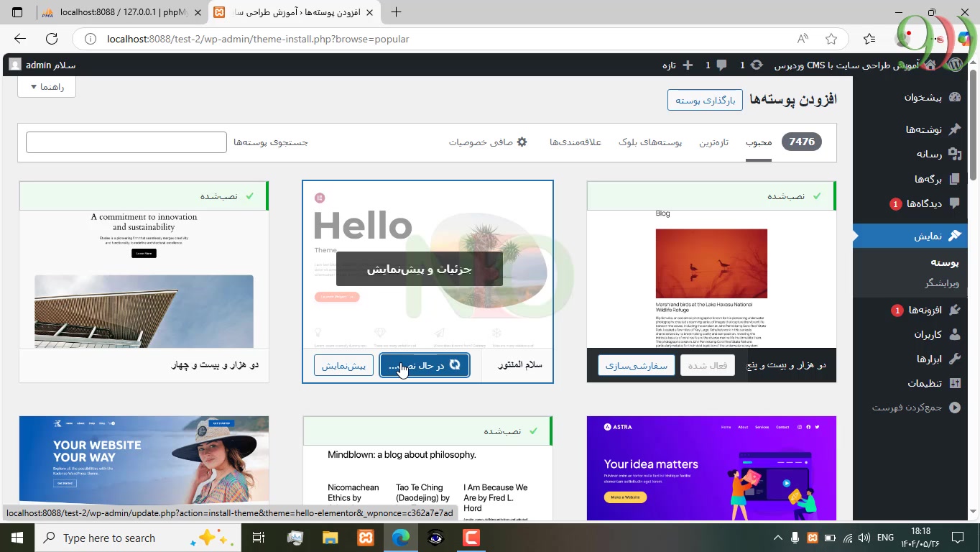Open the پیشخوان dashboard icon in sidebar
The image size is (980, 552).
[955, 97]
